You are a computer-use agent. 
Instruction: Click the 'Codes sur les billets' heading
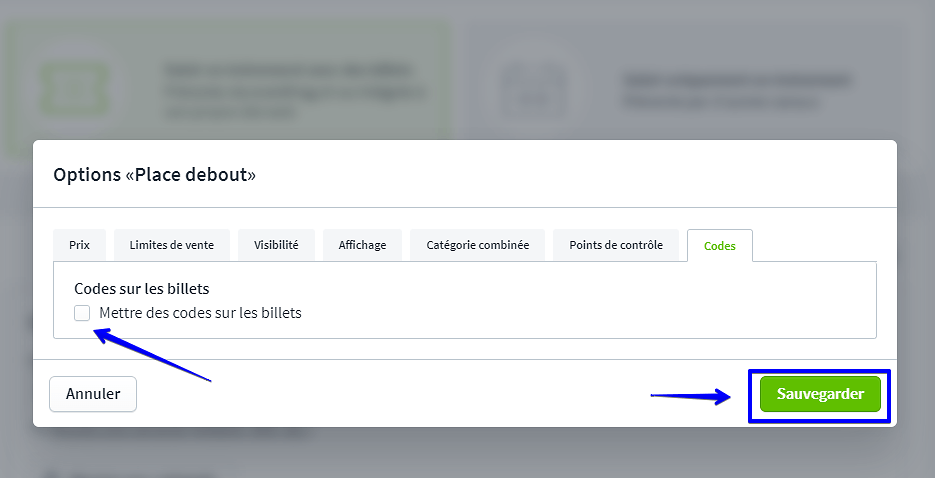[x=142, y=289]
